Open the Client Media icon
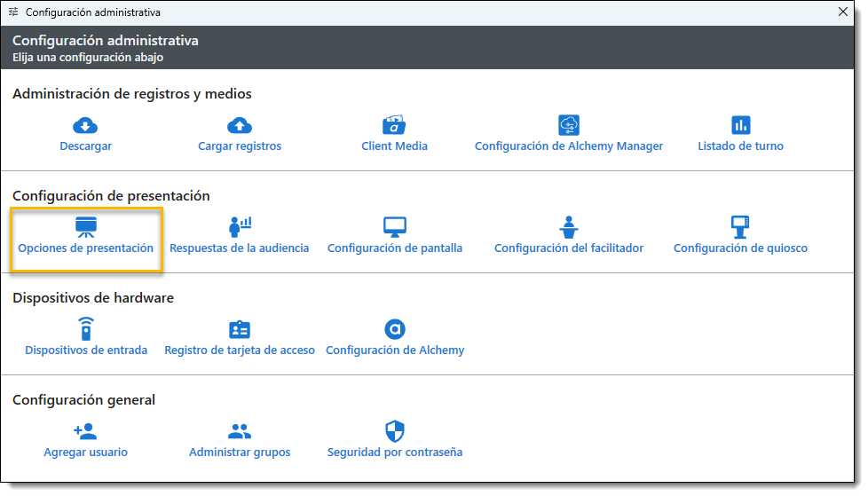The height and width of the screenshot is (496, 868). [394, 125]
